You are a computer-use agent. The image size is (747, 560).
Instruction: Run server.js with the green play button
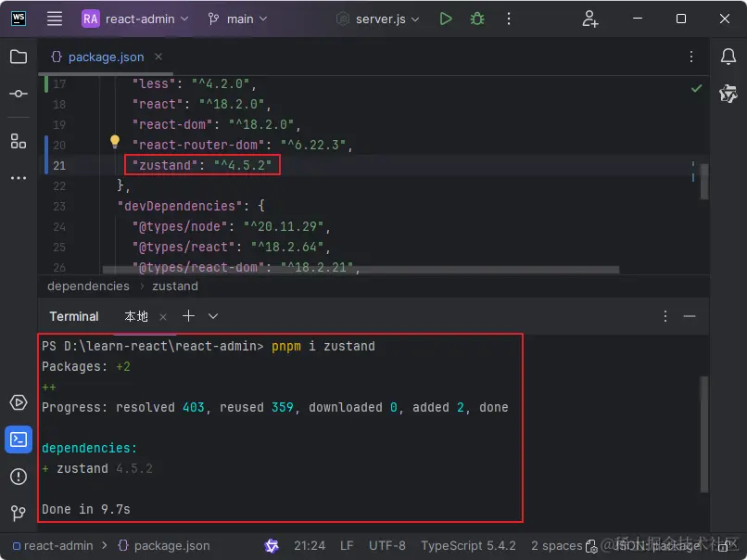[x=446, y=19]
